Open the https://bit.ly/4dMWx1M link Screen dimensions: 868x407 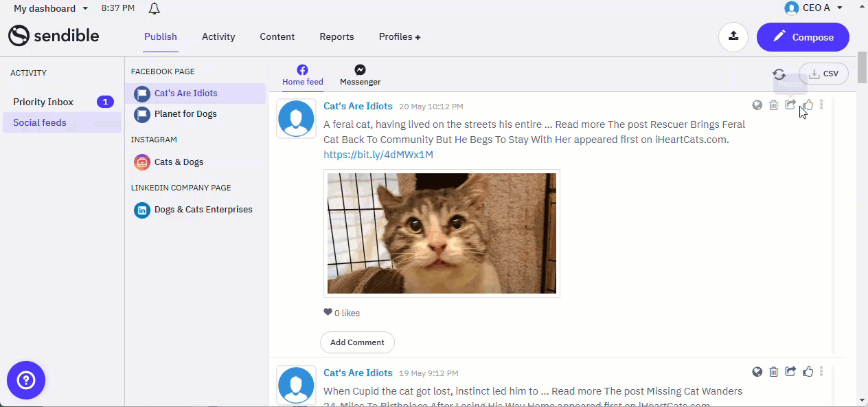(x=378, y=155)
